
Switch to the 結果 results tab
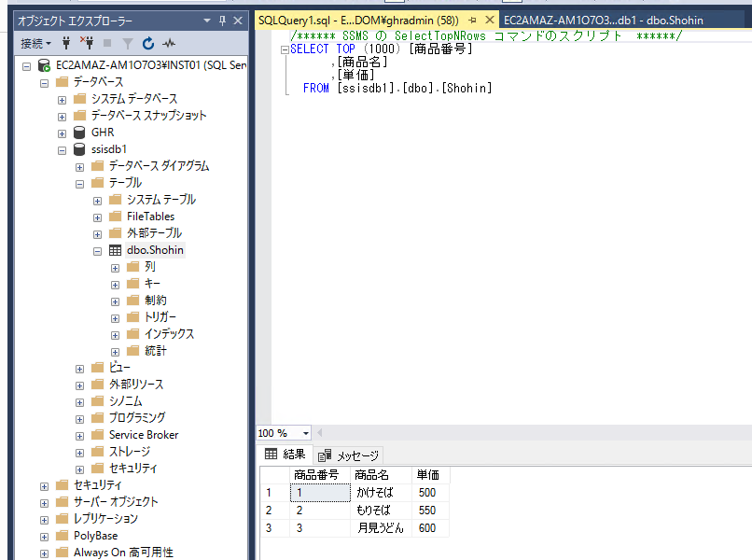point(285,454)
